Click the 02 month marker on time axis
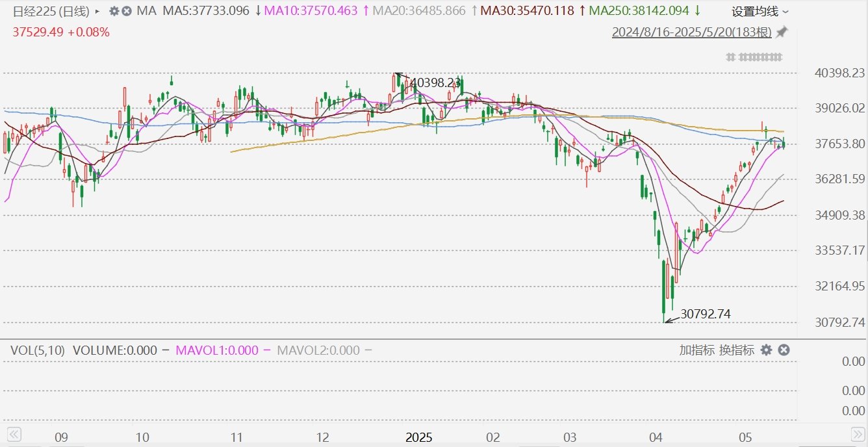The width and height of the screenshot is (868, 447). click(493, 437)
